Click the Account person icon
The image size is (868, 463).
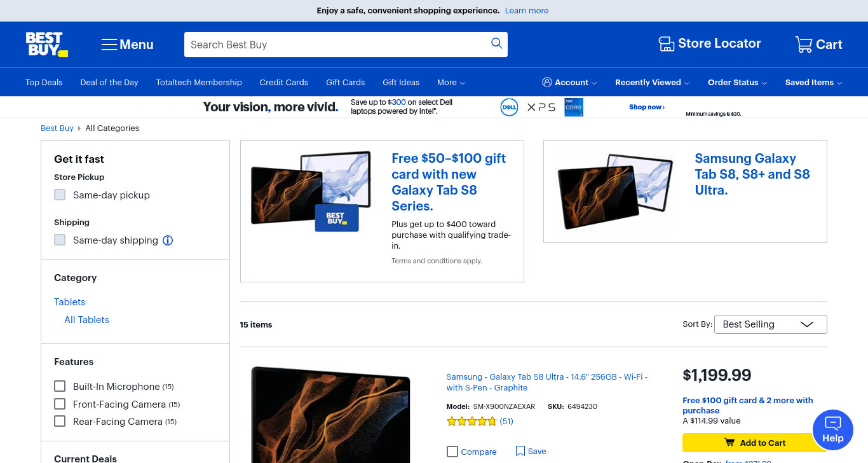[546, 82]
